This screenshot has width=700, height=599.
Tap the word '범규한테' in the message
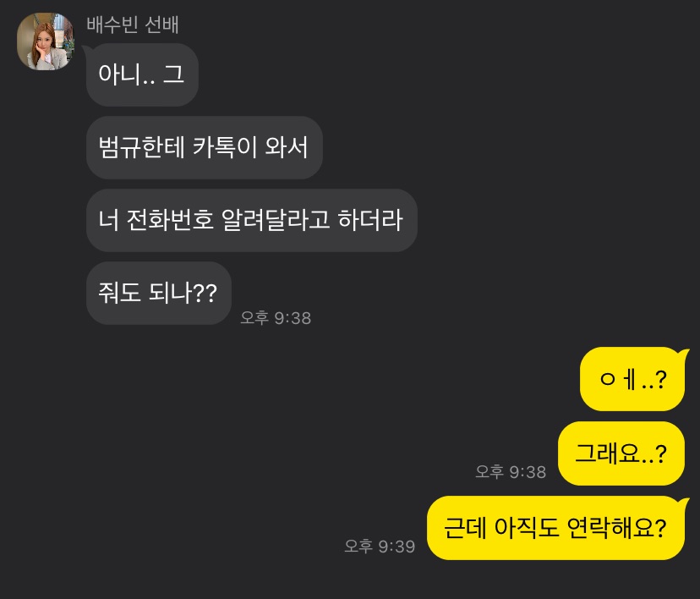[x=141, y=147]
